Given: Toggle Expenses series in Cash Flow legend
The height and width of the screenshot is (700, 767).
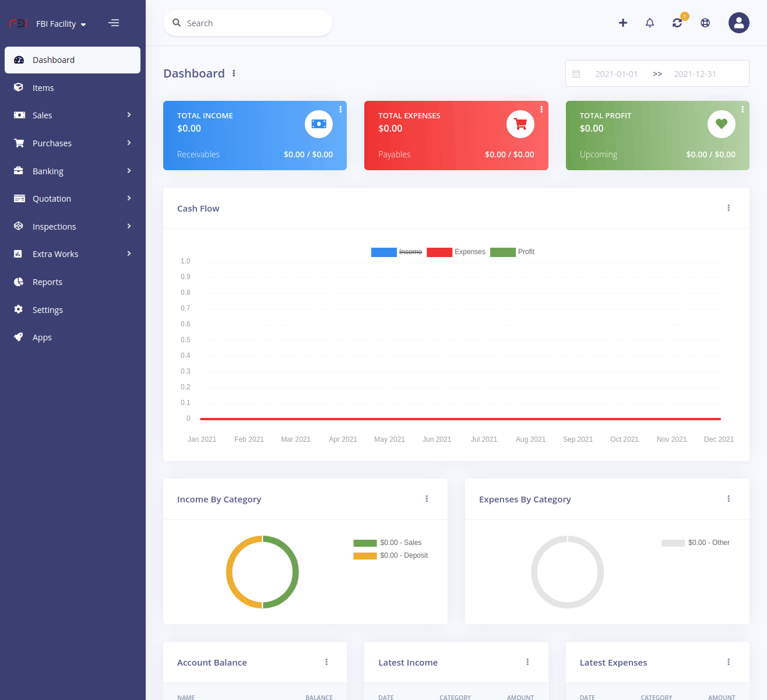Looking at the screenshot, I should [456, 252].
